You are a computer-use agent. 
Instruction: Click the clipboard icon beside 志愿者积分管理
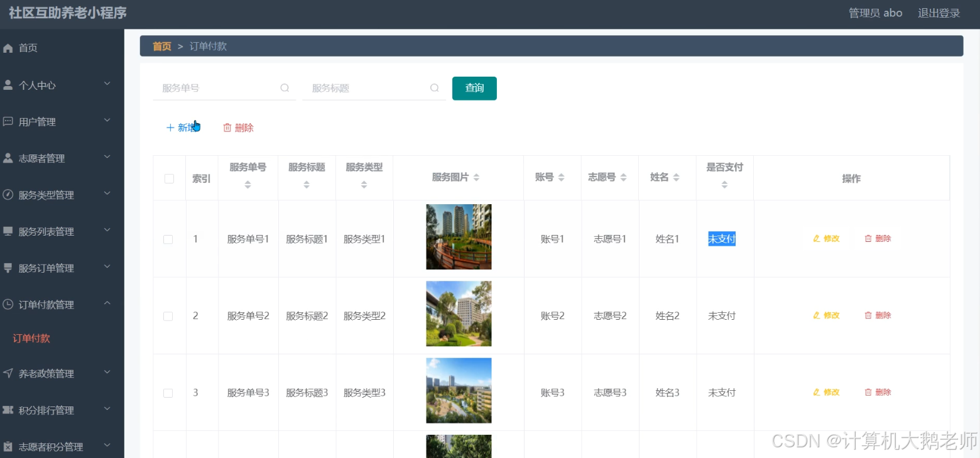click(x=8, y=447)
